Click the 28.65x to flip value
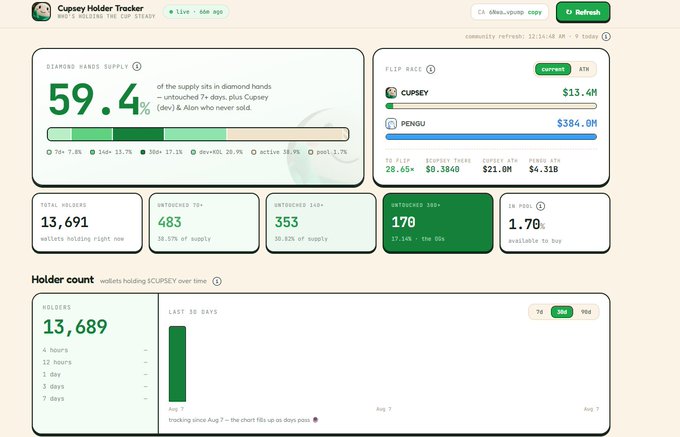This screenshot has width=680, height=437. [399, 170]
